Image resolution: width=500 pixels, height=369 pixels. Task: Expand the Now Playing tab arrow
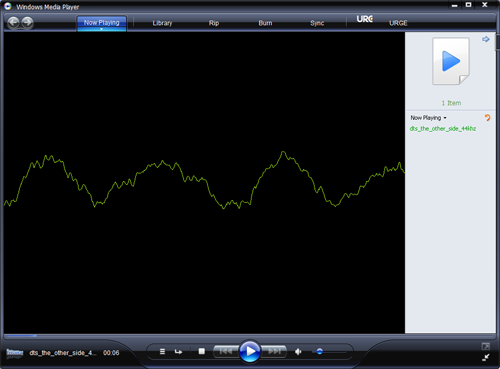(101, 29)
